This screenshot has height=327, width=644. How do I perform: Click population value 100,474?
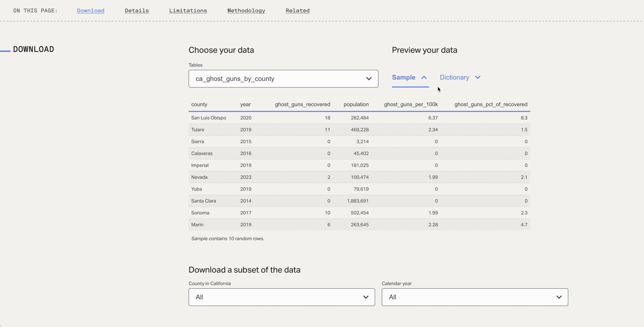coord(360,177)
